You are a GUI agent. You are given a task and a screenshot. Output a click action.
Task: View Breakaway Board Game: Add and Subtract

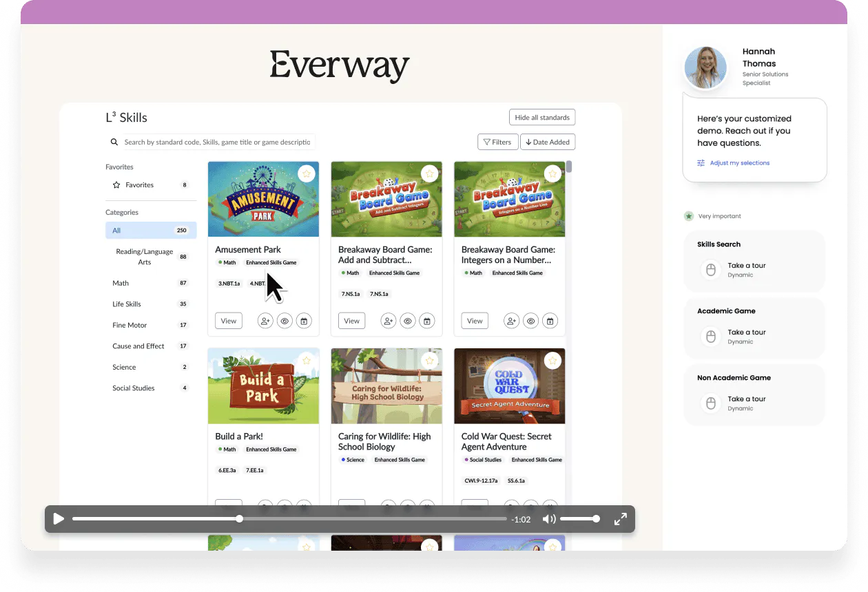[x=351, y=321]
